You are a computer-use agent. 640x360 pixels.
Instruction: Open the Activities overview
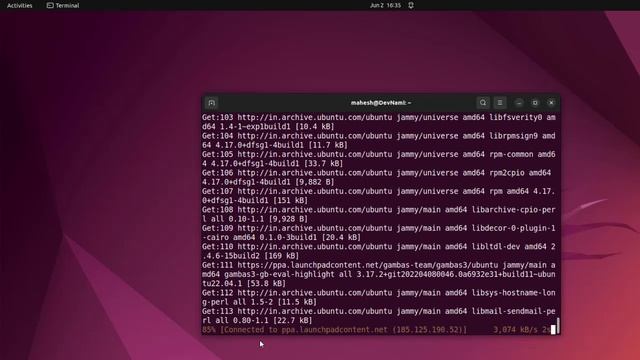pos(20,5)
